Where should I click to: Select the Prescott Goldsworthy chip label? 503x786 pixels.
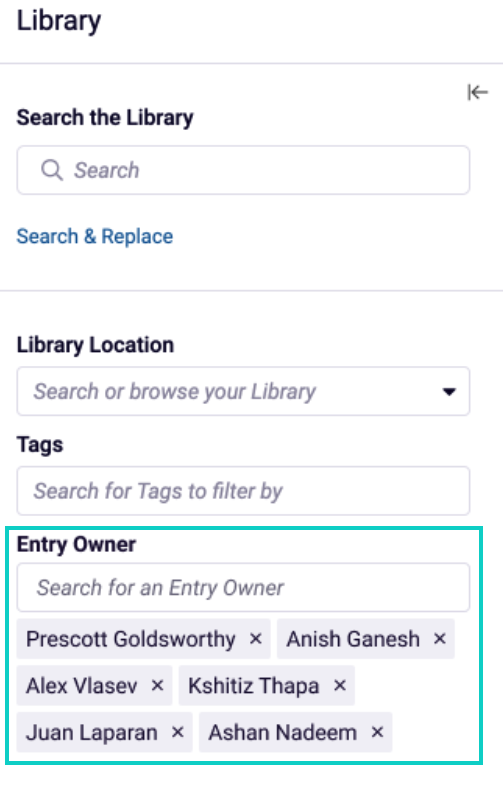131,639
